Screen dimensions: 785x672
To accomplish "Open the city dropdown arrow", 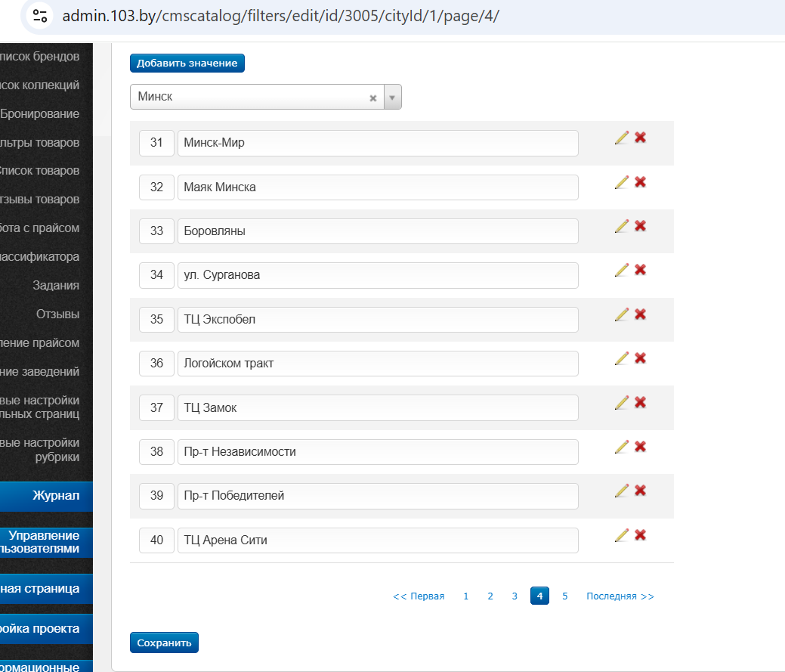I will (x=393, y=98).
